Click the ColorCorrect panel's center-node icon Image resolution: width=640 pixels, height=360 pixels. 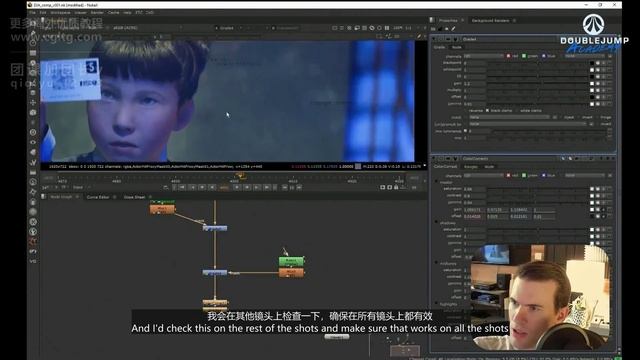click(441, 158)
